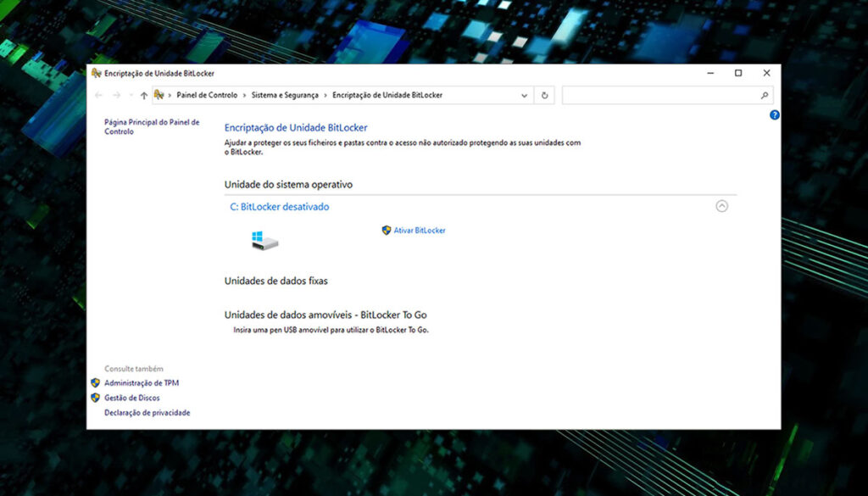Click the Forward navigation arrow
Viewport: 868px width, 496px height.
click(x=117, y=95)
